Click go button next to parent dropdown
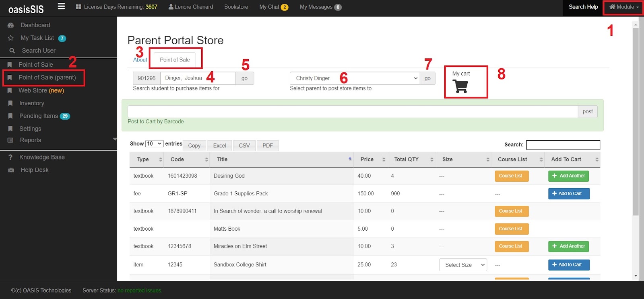This screenshot has width=644, height=299. [427, 78]
